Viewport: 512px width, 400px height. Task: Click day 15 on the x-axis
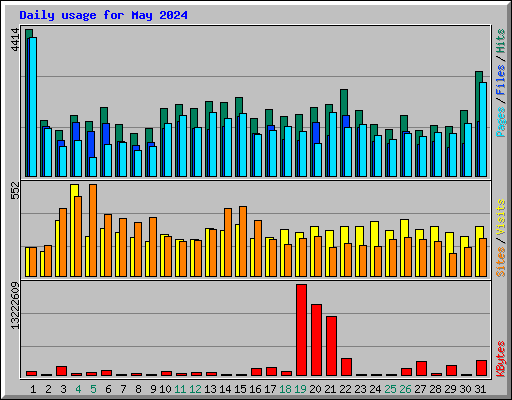click(240, 389)
